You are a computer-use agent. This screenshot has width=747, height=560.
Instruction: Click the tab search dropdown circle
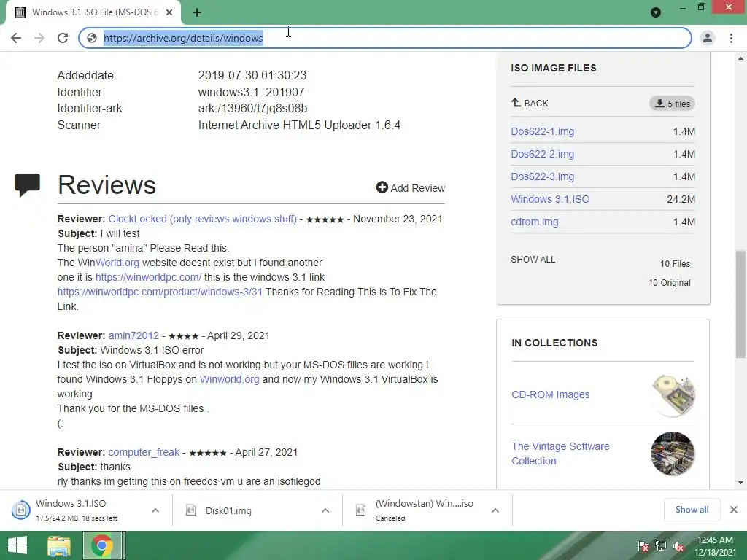[656, 12]
